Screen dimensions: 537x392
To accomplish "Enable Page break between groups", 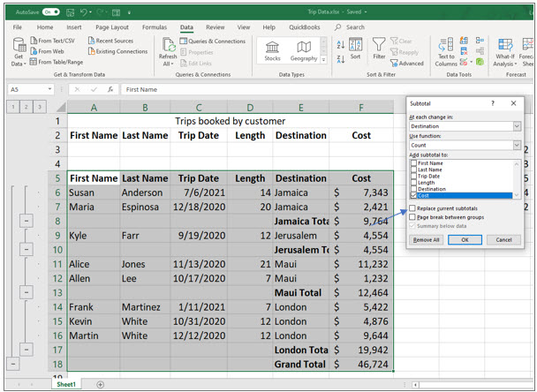I will 412,217.
